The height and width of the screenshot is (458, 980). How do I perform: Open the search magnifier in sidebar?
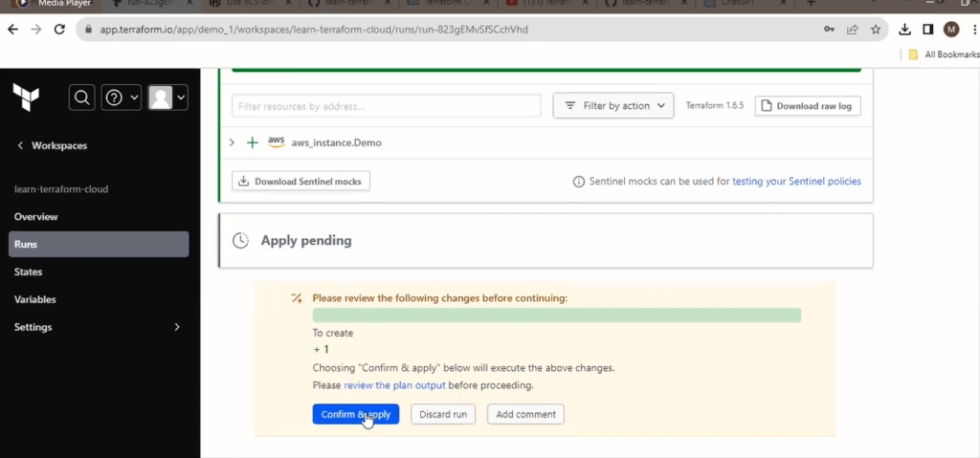(82, 98)
